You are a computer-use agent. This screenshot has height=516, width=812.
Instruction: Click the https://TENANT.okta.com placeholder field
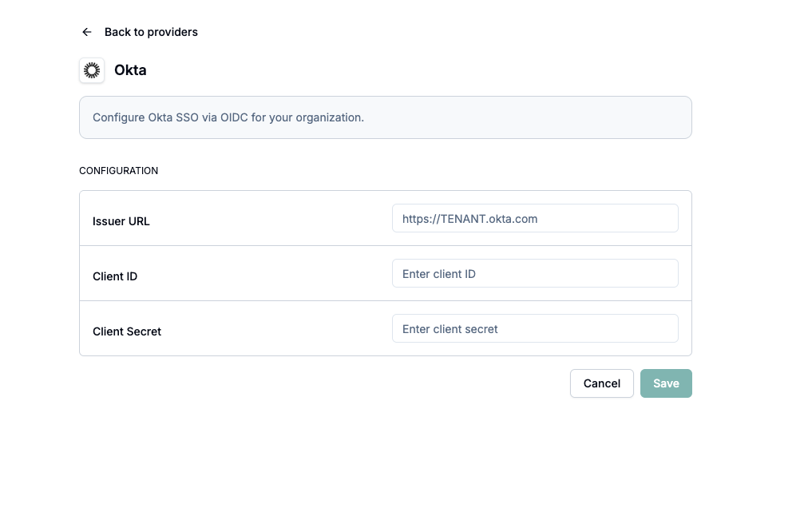(535, 218)
